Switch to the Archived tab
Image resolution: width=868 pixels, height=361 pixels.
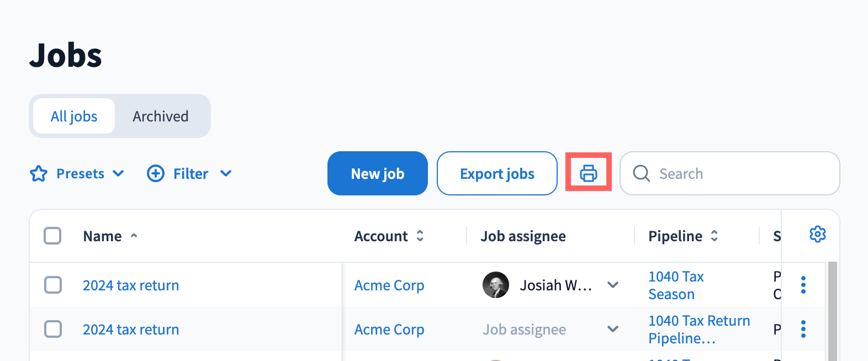[161, 116]
